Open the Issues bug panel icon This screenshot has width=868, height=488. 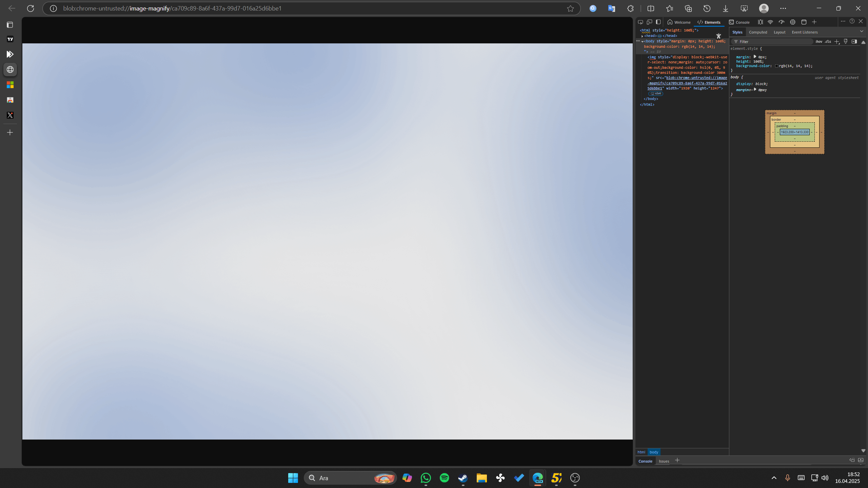pos(761,22)
